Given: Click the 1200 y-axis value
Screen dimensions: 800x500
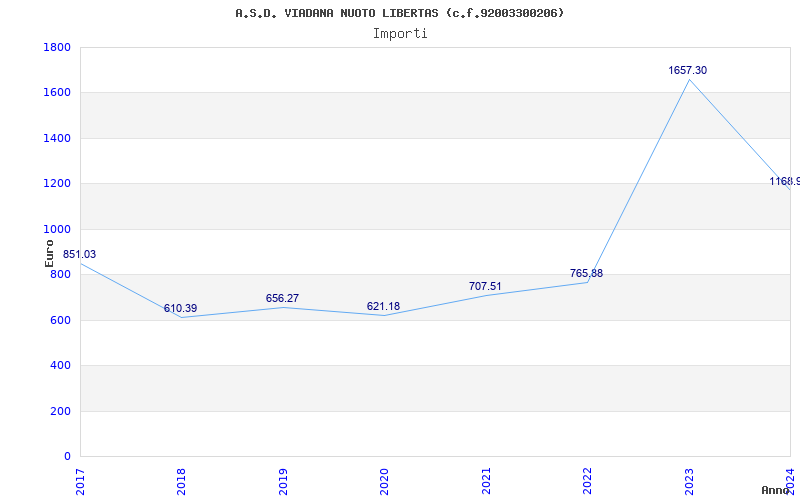Looking at the screenshot, I should [57, 184].
